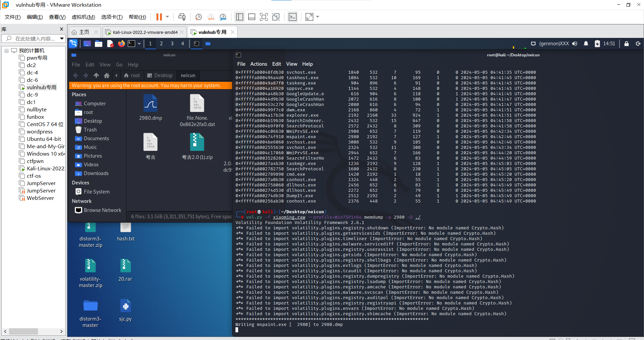Revert to the previous snapshot

211,17
